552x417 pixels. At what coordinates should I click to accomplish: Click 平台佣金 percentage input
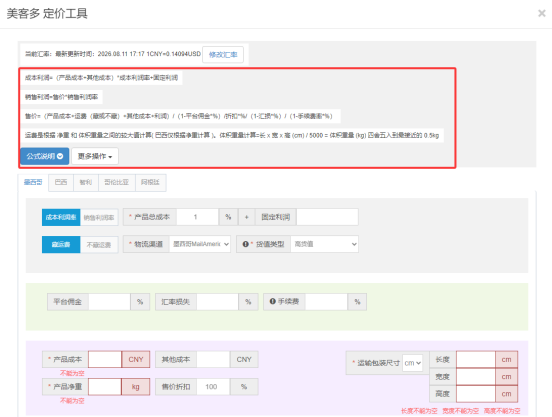coord(109,302)
